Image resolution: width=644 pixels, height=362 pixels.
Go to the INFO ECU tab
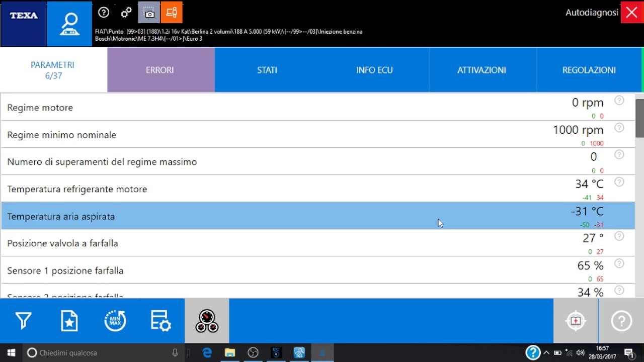coord(375,70)
